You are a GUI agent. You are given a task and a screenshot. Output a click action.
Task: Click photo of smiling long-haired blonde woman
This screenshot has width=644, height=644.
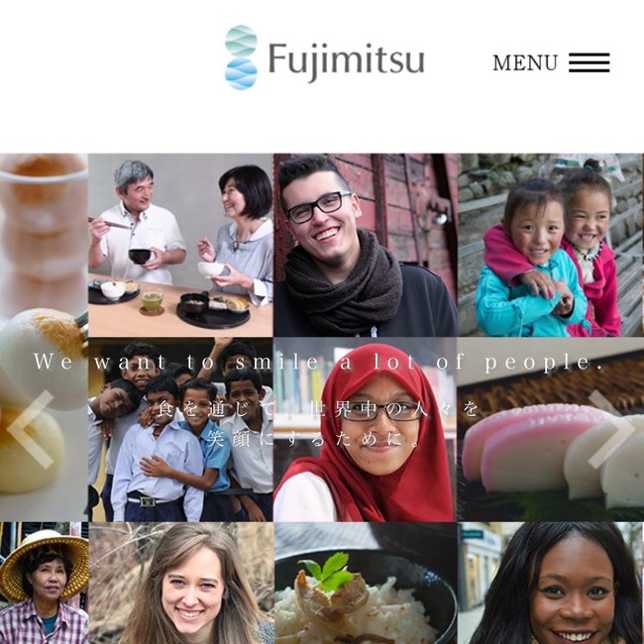(x=180, y=584)
